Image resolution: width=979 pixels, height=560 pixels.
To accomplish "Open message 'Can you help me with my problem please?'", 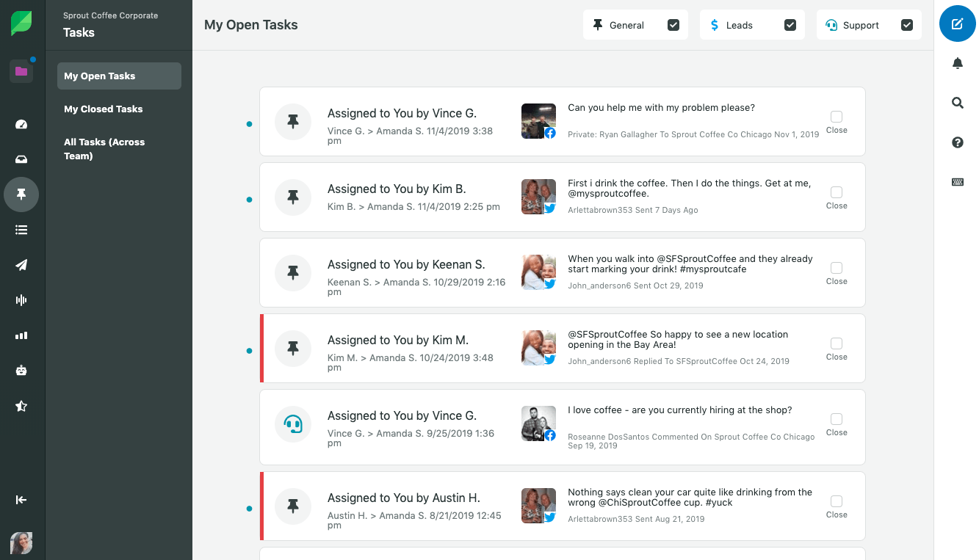I will pyautogui.click(x=661, y=108).
